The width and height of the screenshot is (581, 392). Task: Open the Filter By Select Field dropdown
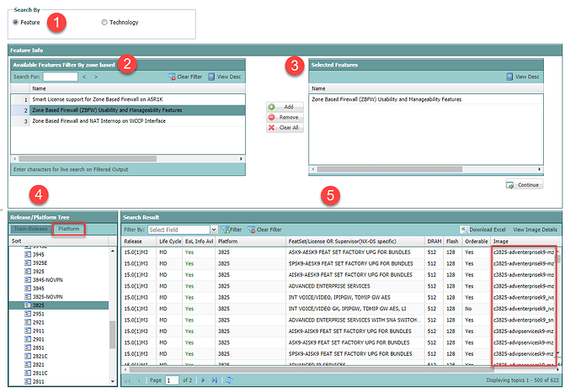pos(214,230)
